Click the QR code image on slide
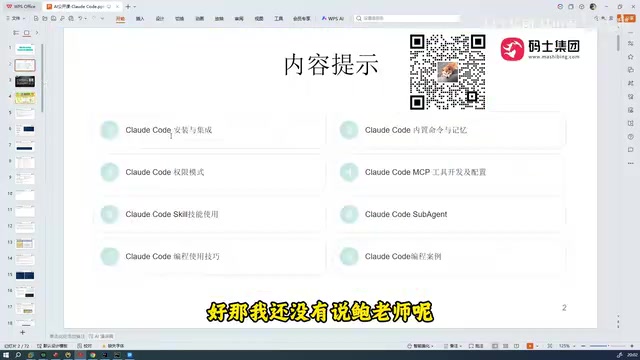This screenshot has height=360, width=640. pos(447,72)
